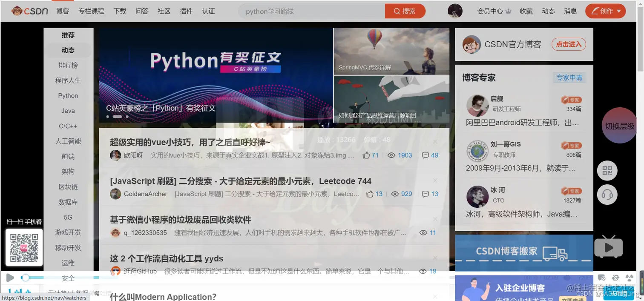Open author GoldenaArcher avatar

115,194
